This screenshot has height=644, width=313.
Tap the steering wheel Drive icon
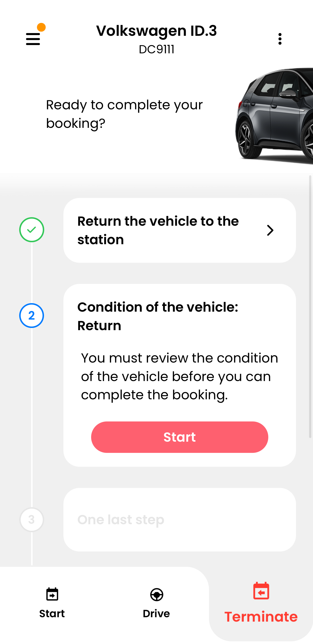156,595
